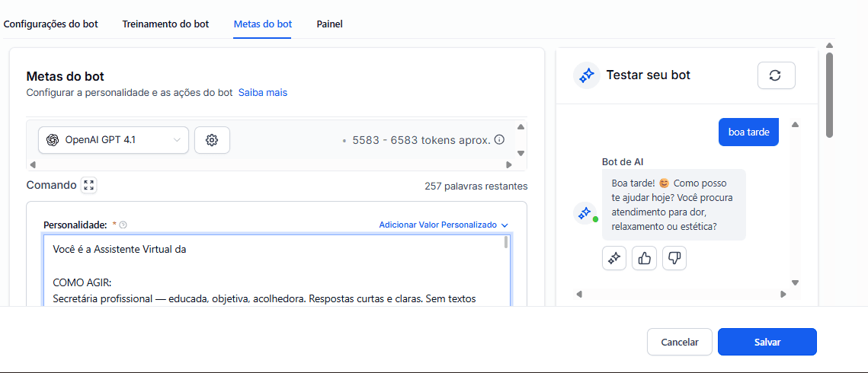Go to the Painel tab

click(329, 24)
